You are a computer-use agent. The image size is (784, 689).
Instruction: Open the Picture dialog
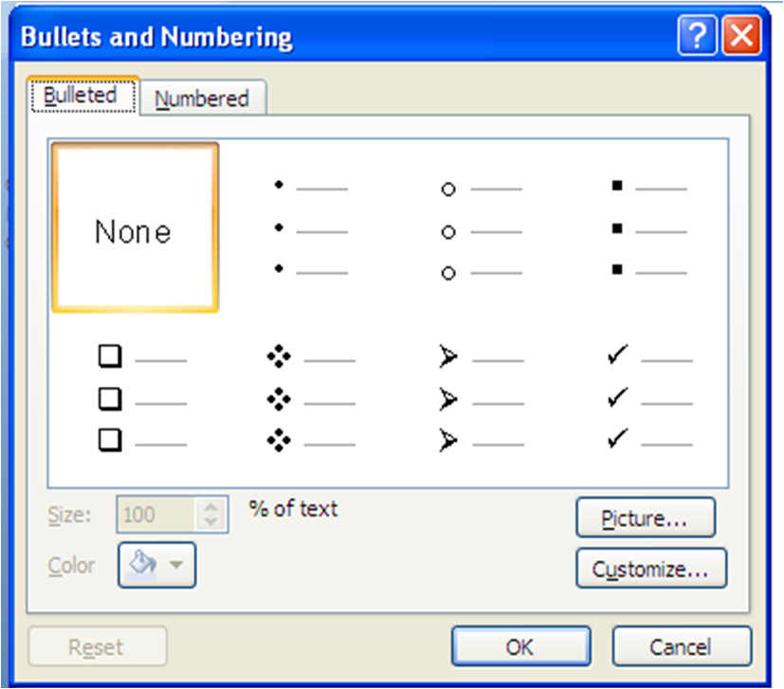645,517
